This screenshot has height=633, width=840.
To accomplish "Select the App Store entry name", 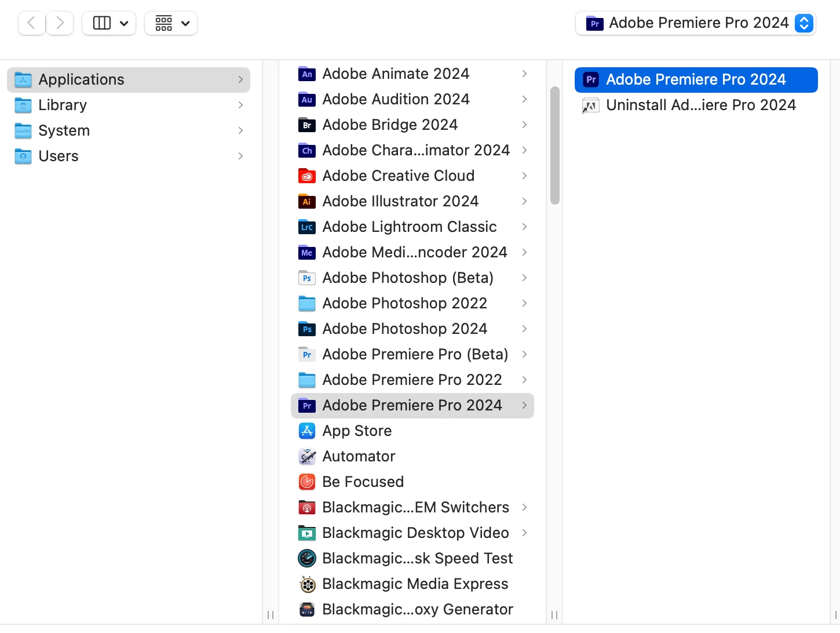I will pos(357,431).
